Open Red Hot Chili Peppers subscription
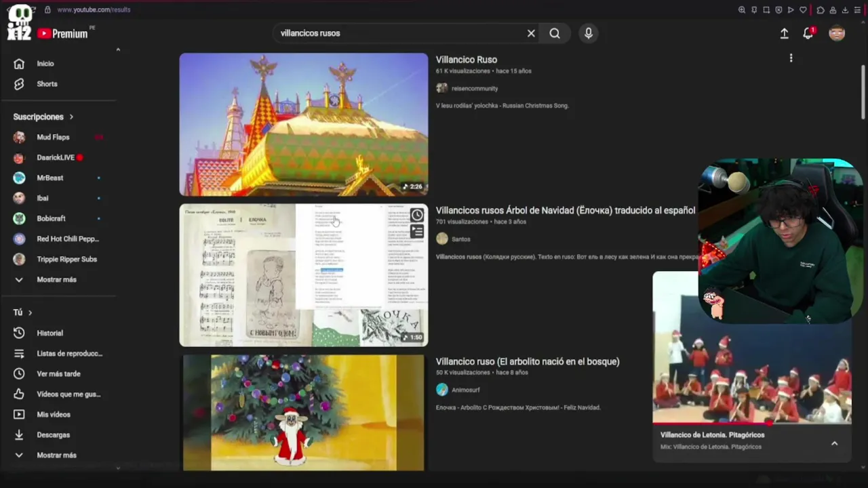Screen dimensions: 868x488 [x=68, y=239]
